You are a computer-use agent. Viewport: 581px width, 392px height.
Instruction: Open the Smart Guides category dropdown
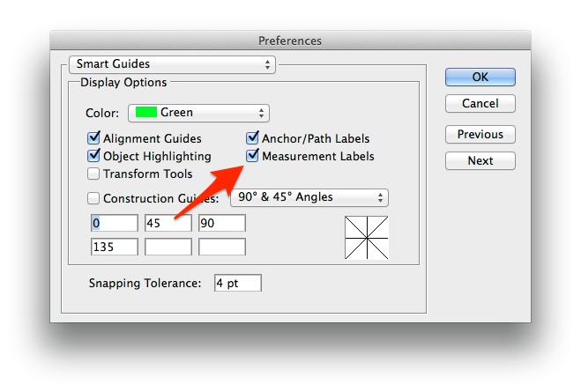[x=172, y=64]
